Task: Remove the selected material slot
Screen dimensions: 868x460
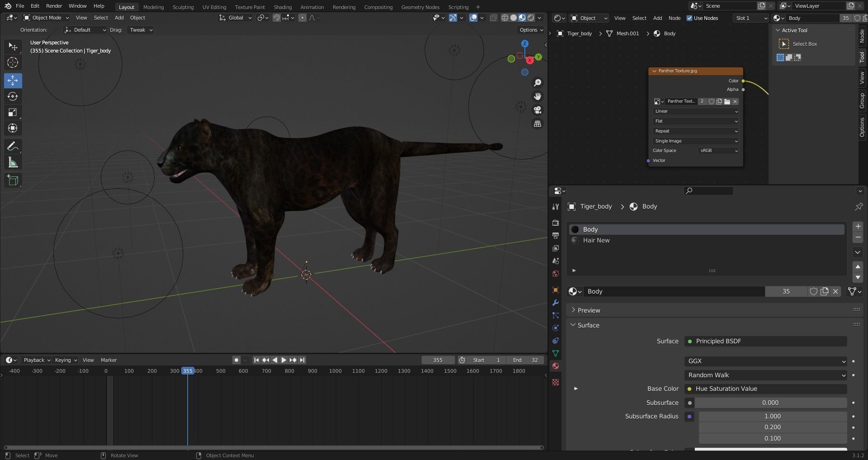Action: [858, 237]
